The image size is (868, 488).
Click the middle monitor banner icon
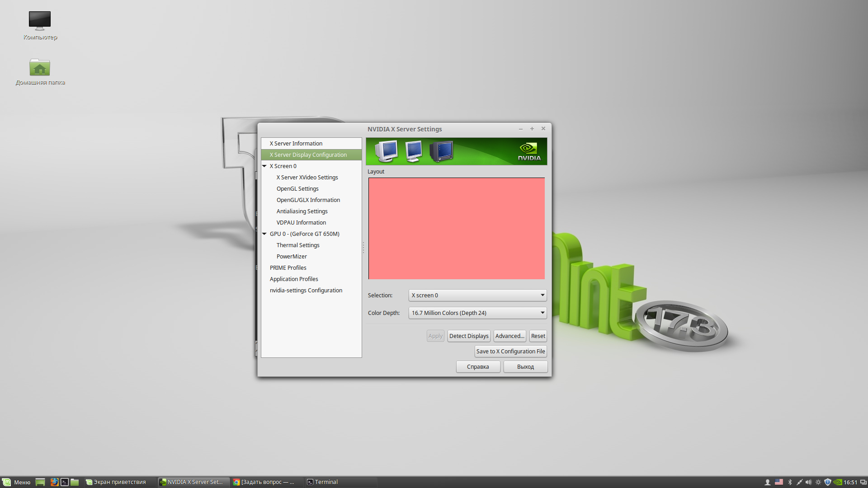pos(414,151)
